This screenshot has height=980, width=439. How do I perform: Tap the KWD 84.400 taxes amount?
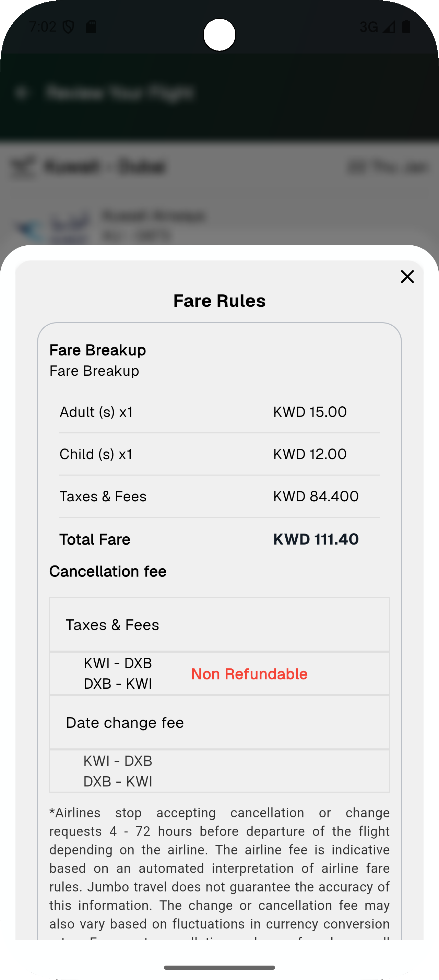pos(316,497)
